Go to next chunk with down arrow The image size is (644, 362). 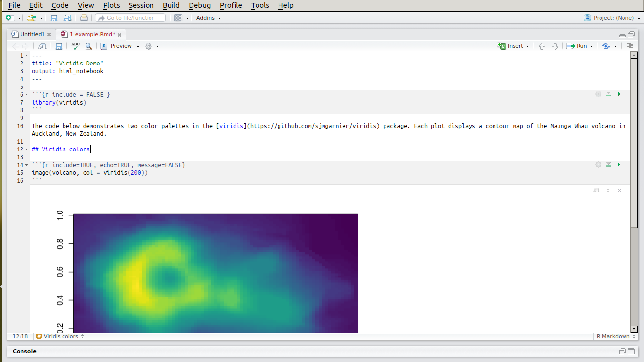coord(555,46)
